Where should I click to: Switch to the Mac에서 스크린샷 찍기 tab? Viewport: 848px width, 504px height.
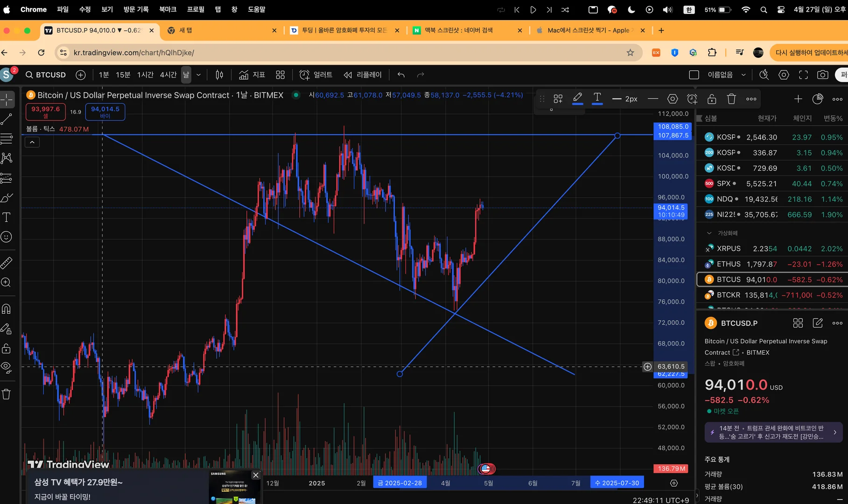590,30
